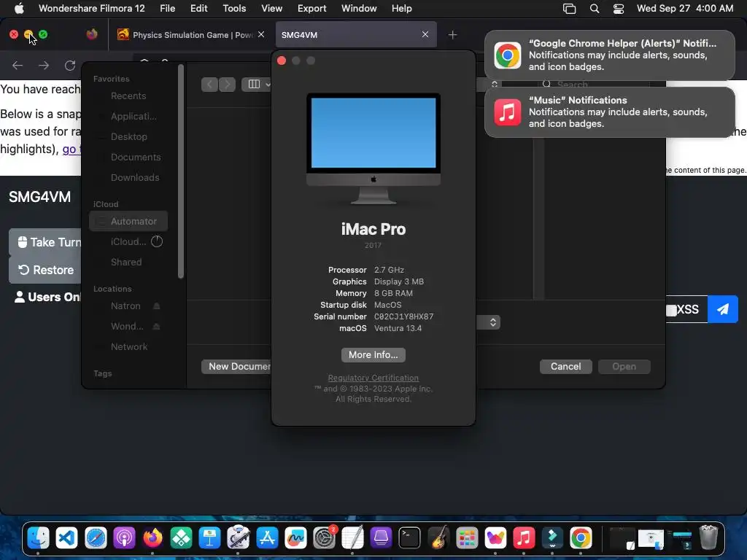Eject the Natron volume in sidebar
Viewport: 747px width, 560px height.
[x=156, y=306]
